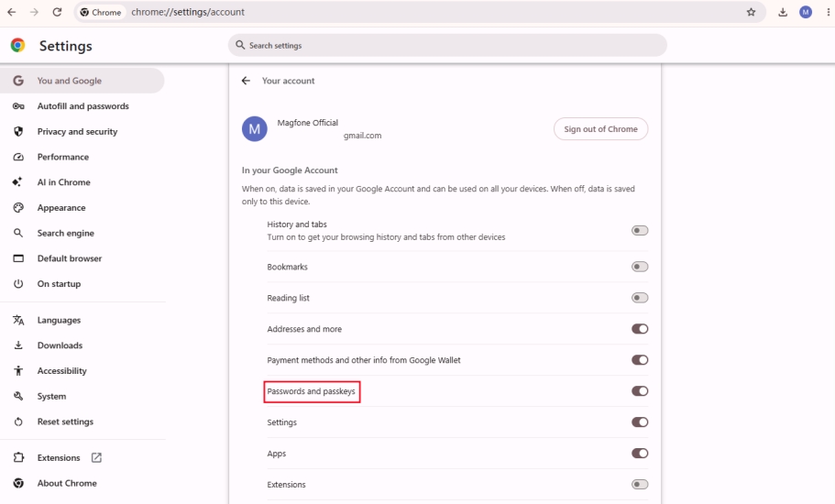
Task: Turn off Passwords and passkeys toggle
Action: click(640, 391)
